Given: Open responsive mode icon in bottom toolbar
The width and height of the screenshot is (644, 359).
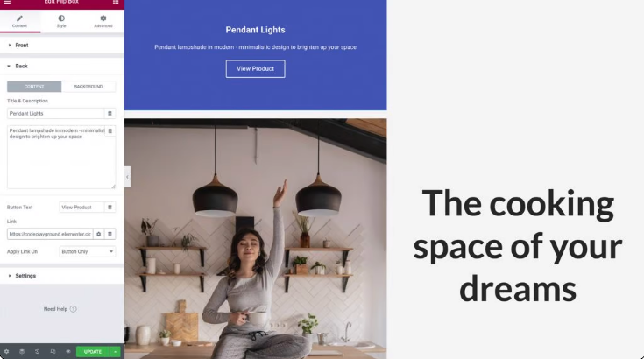Looking at the screenshot, I should click(53, 352).
